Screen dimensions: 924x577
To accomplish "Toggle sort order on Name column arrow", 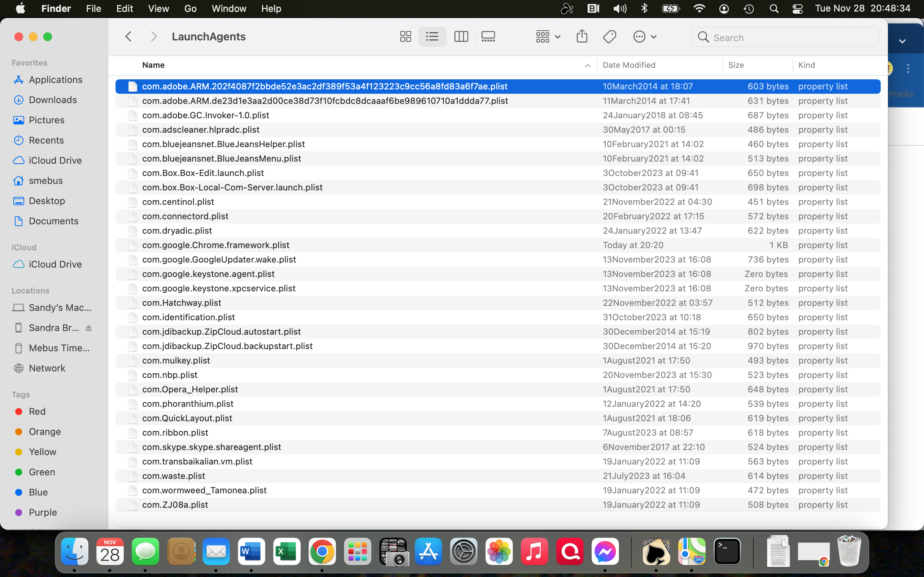I will pyautogui.click(x=587, y=65).
